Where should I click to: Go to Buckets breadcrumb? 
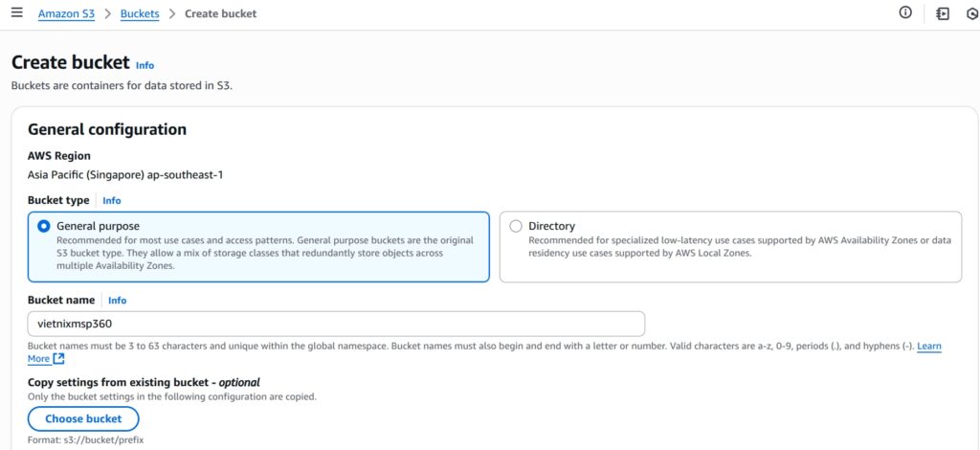click(140, 13)
